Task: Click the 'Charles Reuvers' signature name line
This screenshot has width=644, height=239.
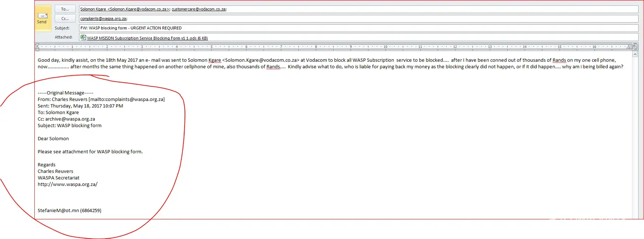Action: point(55,171)
